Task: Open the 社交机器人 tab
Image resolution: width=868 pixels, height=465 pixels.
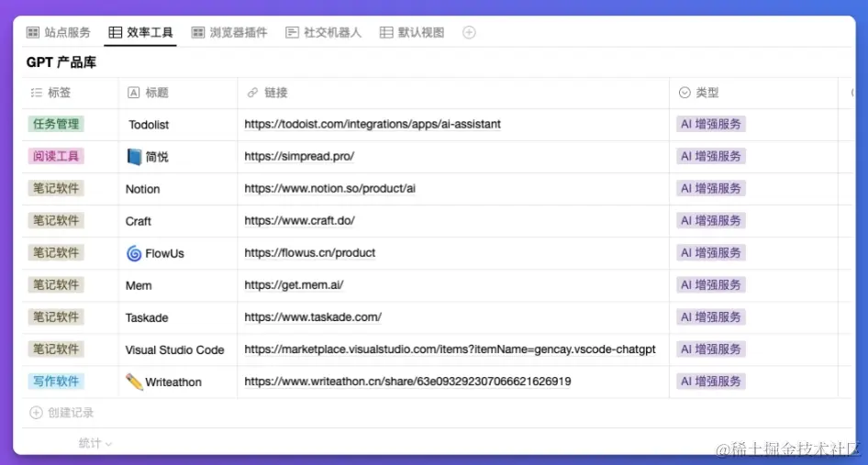Action: tap(323, 33)
